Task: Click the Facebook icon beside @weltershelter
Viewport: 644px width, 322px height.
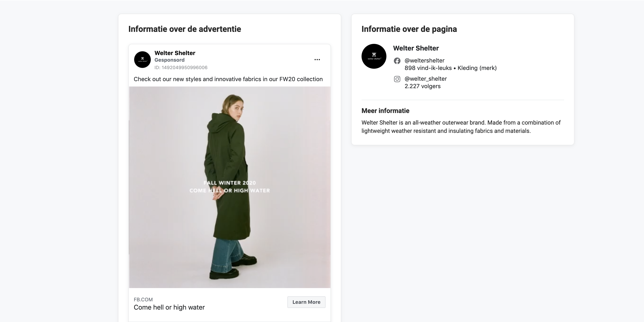Action: pos(397,61)
